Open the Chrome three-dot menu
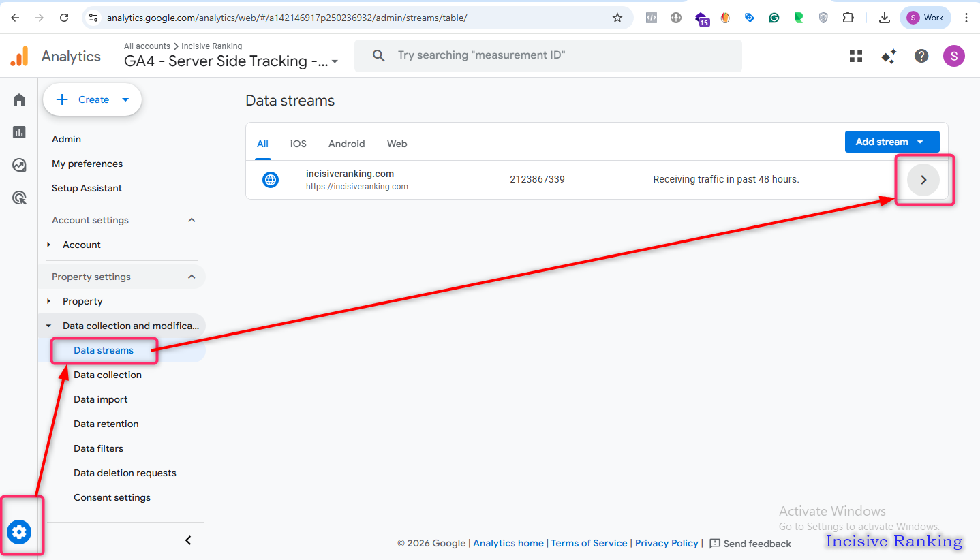980x560 pixels. 966,18
